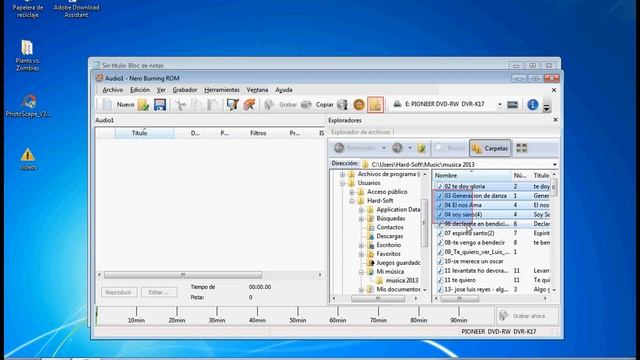The height and width of the screenshot is (360, 640).
Task: Click the orange express wizard icon
Action: [249, 104]
